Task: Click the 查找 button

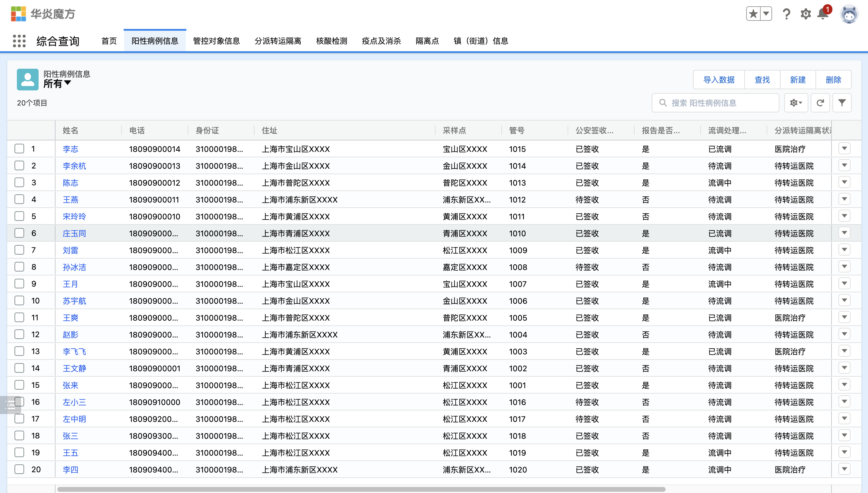Action: (x=762, y=80)
